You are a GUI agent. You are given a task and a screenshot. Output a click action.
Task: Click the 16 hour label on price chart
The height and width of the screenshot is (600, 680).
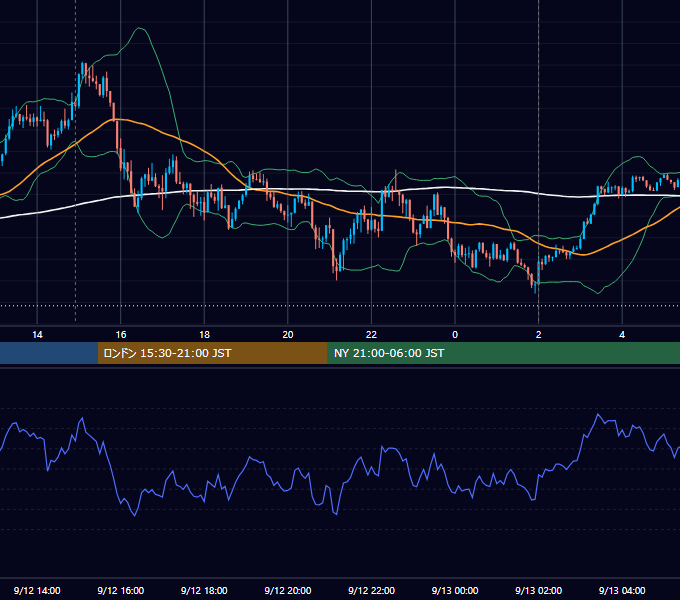tap(121, 335)
